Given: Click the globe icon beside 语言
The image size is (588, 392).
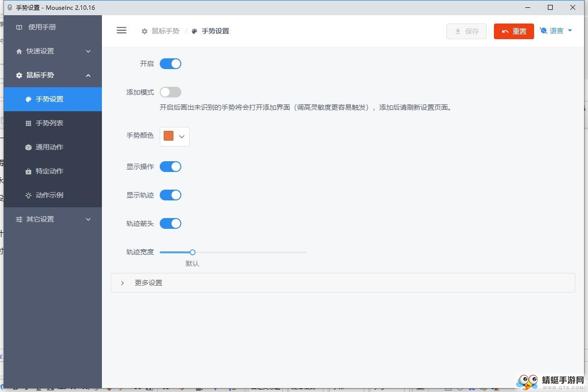Looking at the screenshot, I should (543, 30).
